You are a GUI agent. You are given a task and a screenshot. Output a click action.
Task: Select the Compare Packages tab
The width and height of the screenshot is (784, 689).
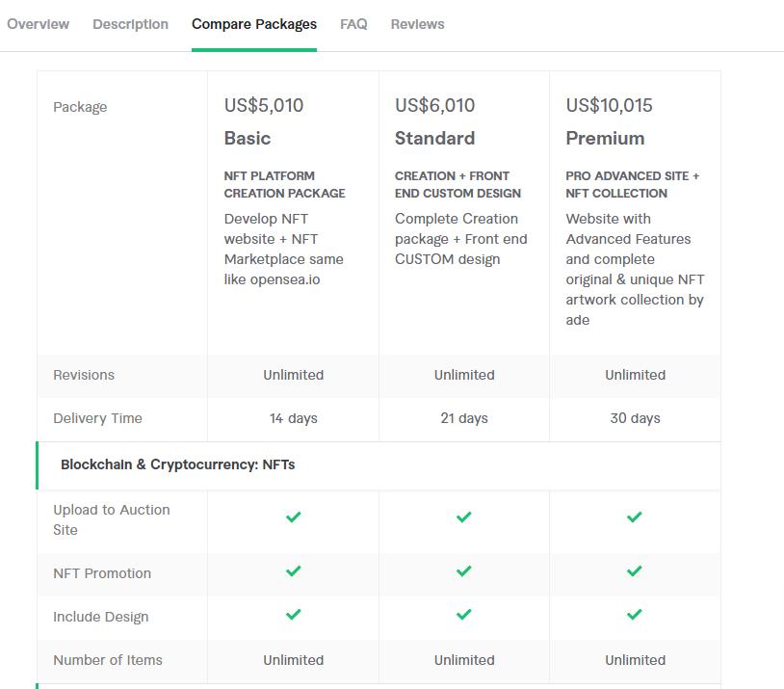(x=254, y=24)
